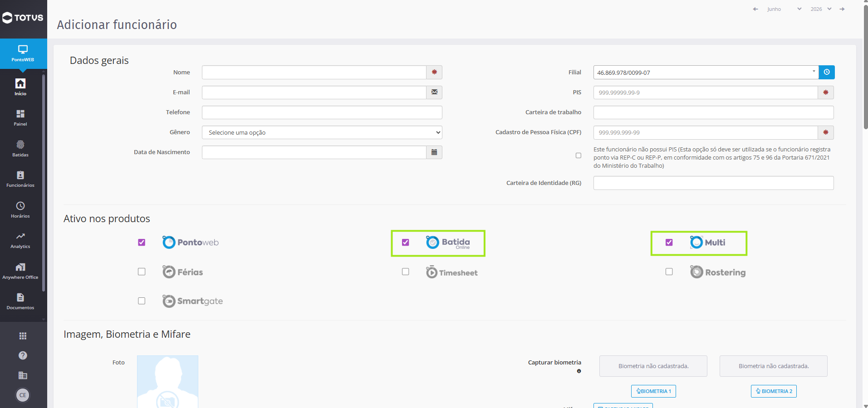
Task: Enable the Smartgate product checkbox
Action: click(142, 301)
